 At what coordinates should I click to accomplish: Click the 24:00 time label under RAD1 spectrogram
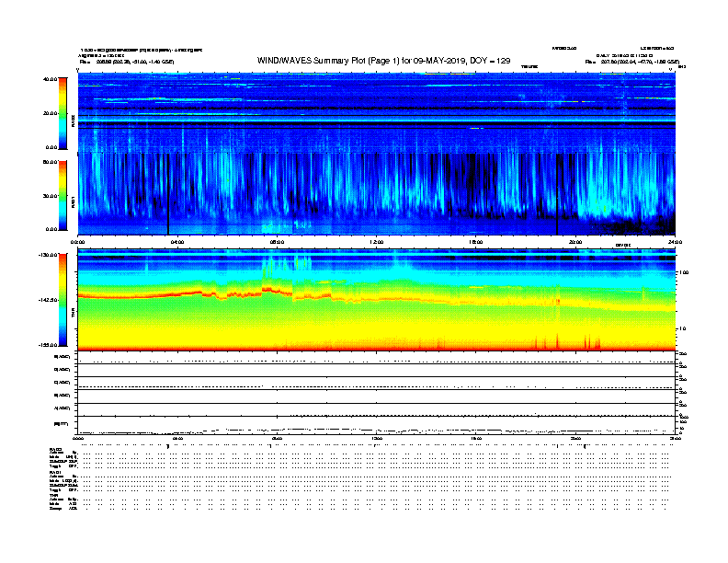coord(675,242)
